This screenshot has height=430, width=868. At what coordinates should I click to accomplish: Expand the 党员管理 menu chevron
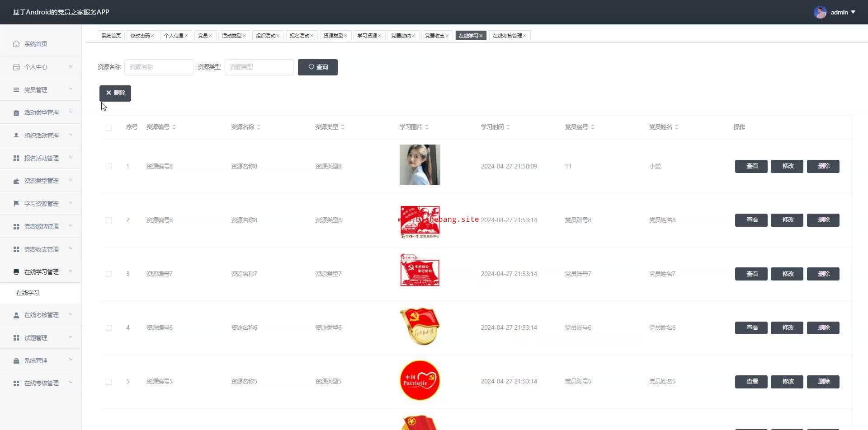tap(71, 89)
